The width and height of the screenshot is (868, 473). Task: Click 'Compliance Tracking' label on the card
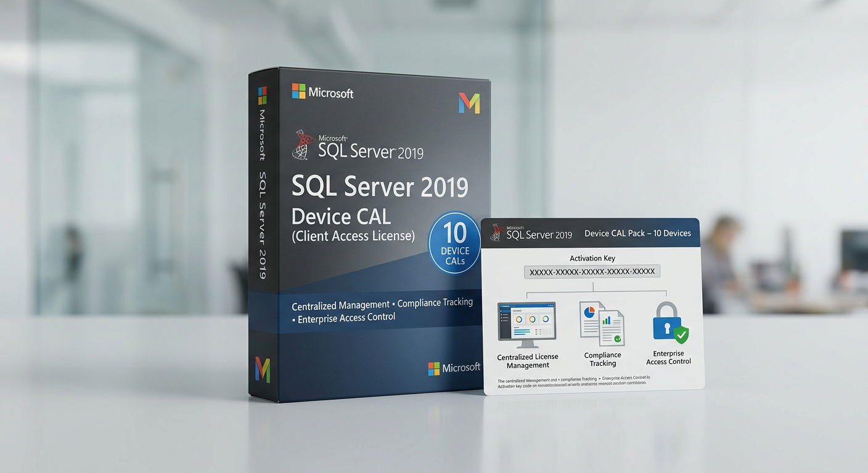(602, 359)
